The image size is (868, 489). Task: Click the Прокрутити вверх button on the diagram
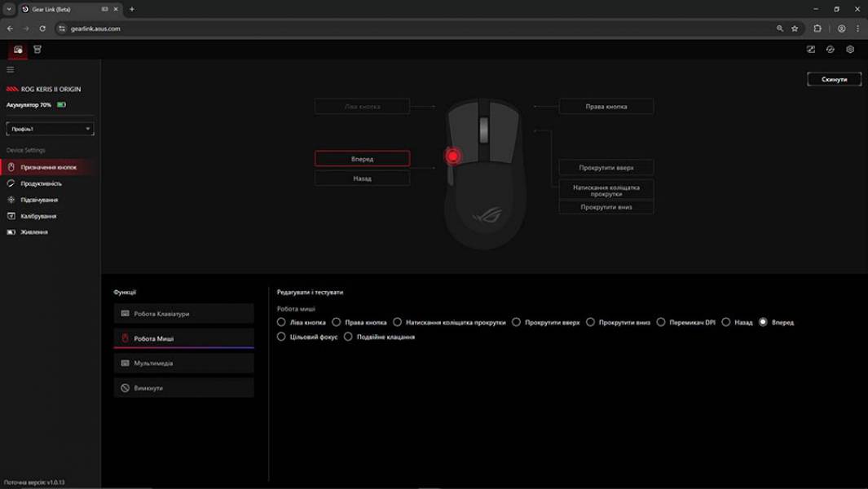(606, 166)
